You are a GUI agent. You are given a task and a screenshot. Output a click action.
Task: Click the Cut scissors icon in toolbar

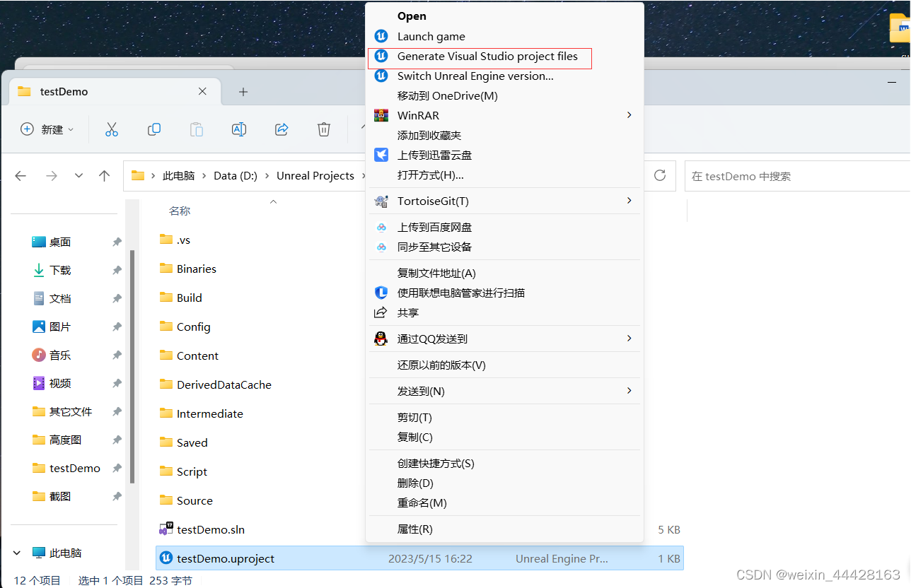point(112,129)
